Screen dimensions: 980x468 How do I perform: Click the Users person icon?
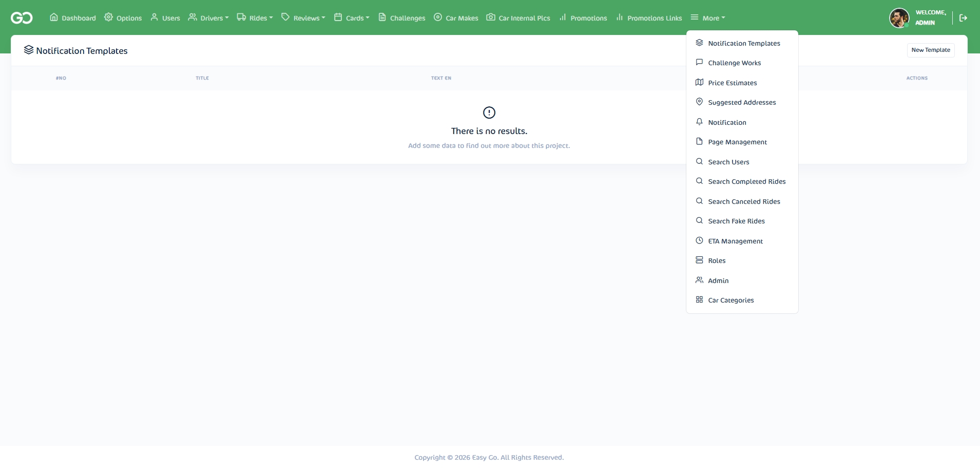pos(155,17)
